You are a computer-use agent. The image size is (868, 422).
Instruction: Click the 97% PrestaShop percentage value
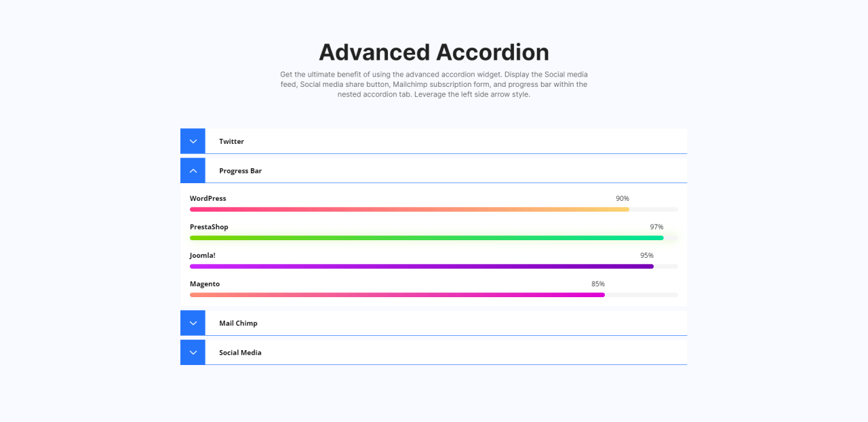(656, 227)
